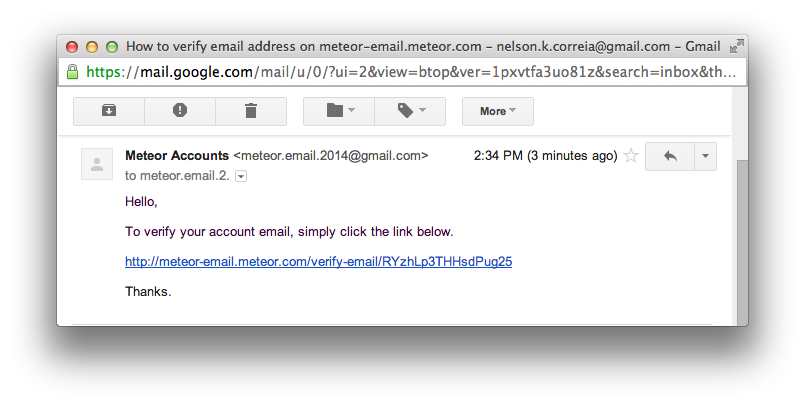Click the 2:34 PM timestamp
This screenshot has width=805, height=405.
pyautogui.click(x=498, y=156)
